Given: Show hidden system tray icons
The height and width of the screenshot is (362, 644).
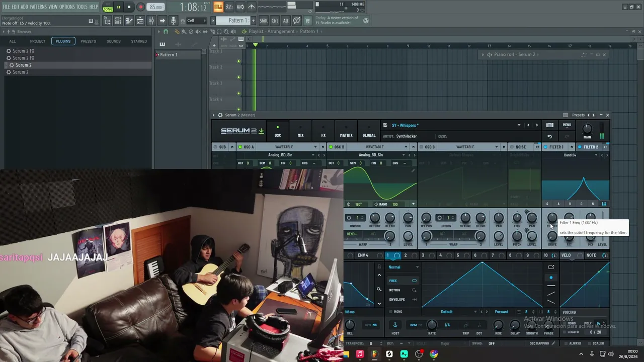Looking at the screenshot, I should coord(581,354).
